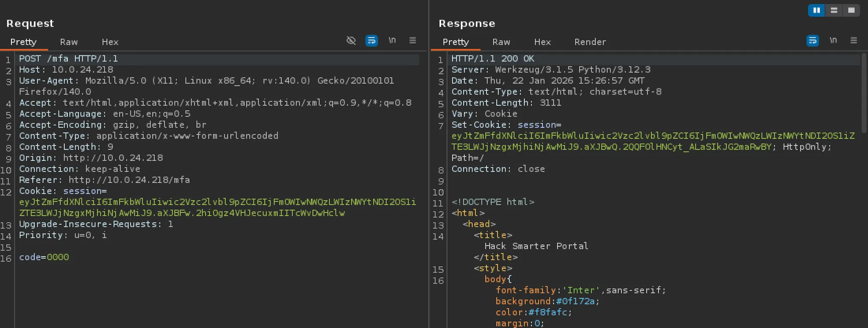868x328 pixels.
Task: Open the Response panel hamburger menu
Action: [854, 41]
